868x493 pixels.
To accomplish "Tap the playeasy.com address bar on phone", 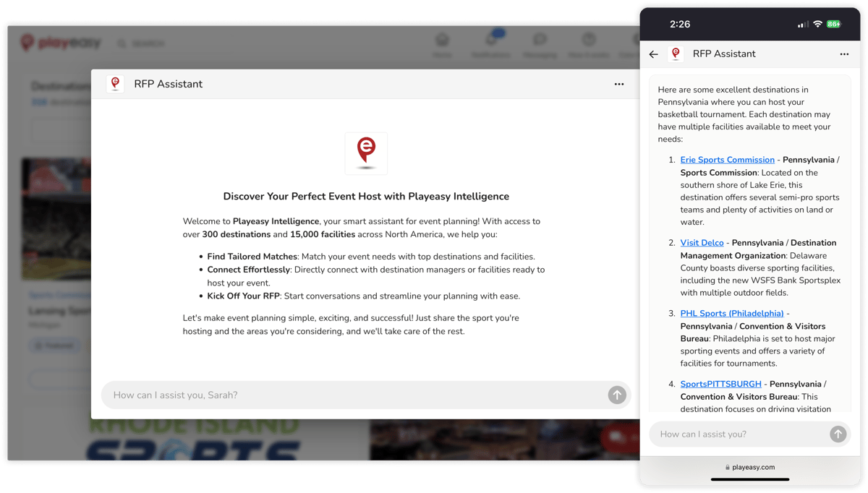I will pos(749,467).
